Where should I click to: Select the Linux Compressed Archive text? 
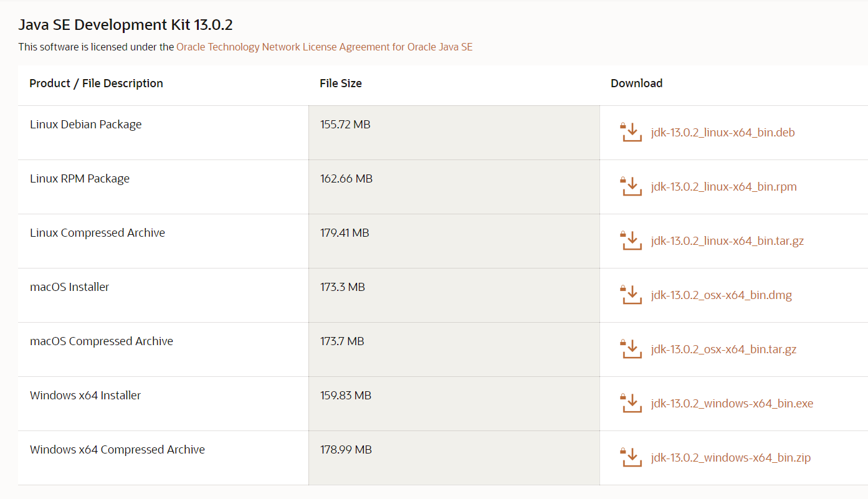point(97,233)
